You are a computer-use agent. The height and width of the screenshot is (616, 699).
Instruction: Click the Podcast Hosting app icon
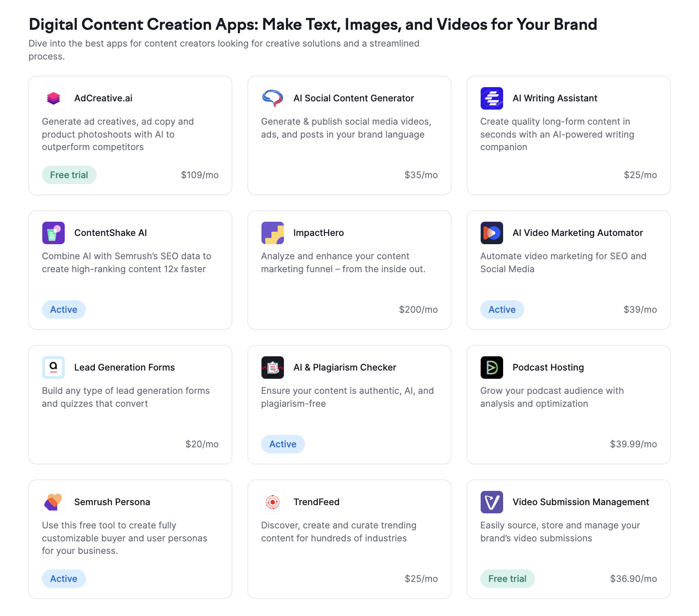pos(492,368)
